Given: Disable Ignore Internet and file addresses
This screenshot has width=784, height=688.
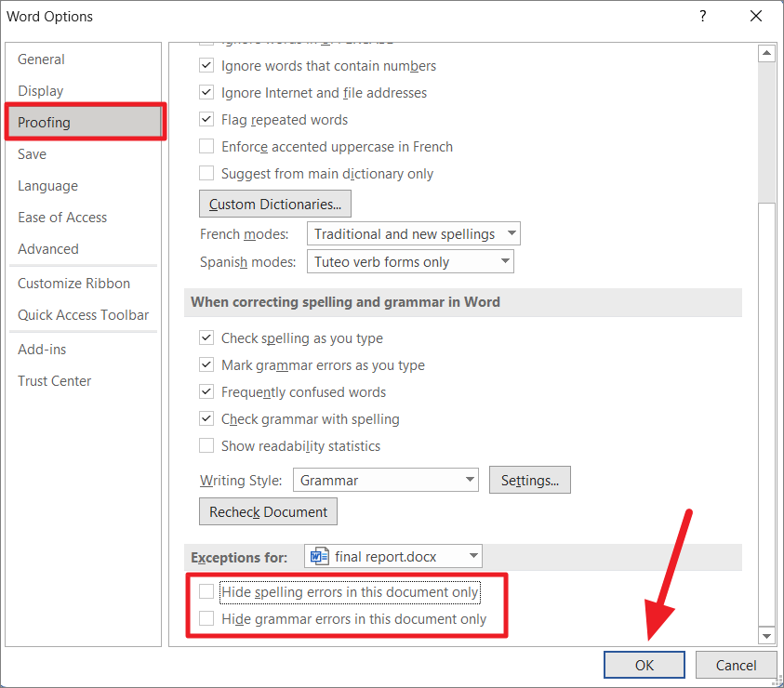Looking at the screenshot, I should tap(206, 92).
